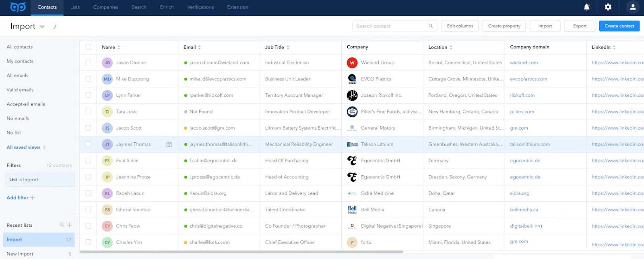Image resolution: width=644 pixels, height=259 pixels.
Task: Check the Jeannine Protze row checkbox
Action: [x=88, y=177]
